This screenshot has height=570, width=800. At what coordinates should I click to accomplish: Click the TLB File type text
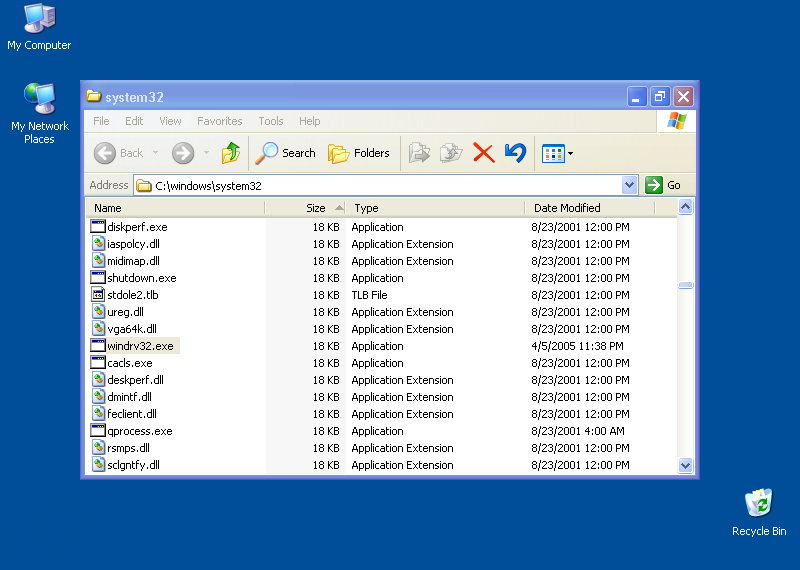pyautogui.click(x=369, y=295)
